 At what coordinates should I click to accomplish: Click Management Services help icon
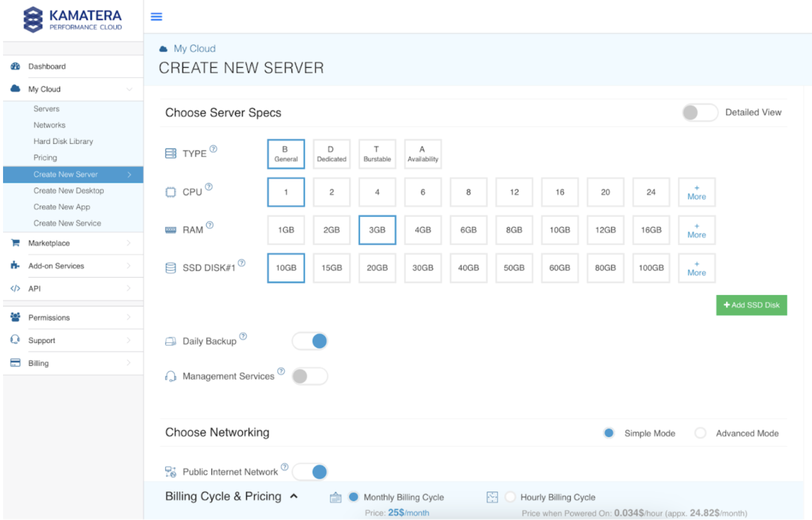point(281,371)
